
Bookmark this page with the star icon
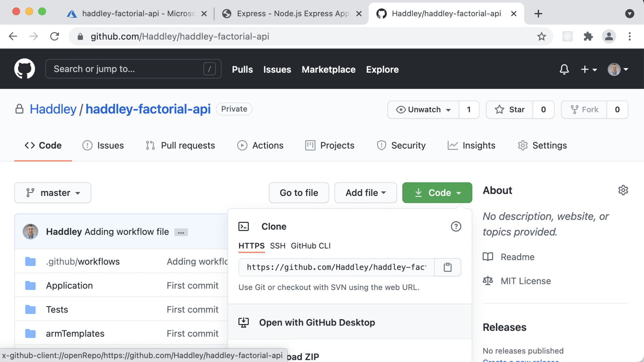click(541, 36)
